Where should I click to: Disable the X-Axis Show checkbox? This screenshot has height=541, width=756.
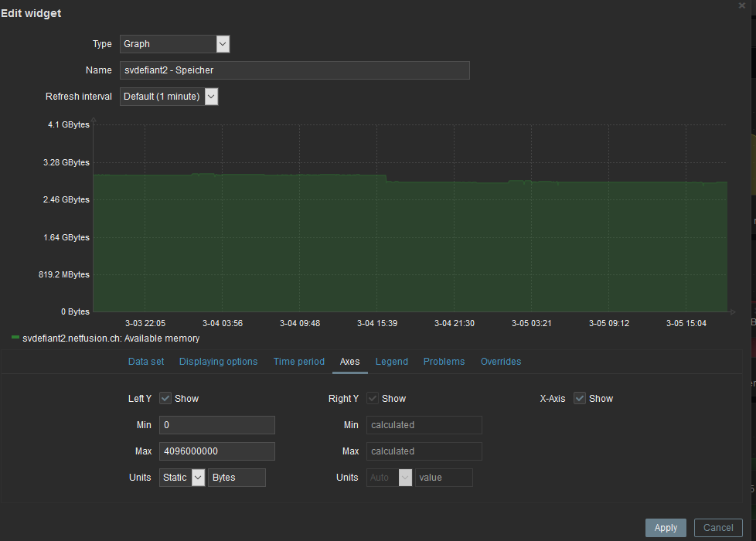tap(580, 399)
